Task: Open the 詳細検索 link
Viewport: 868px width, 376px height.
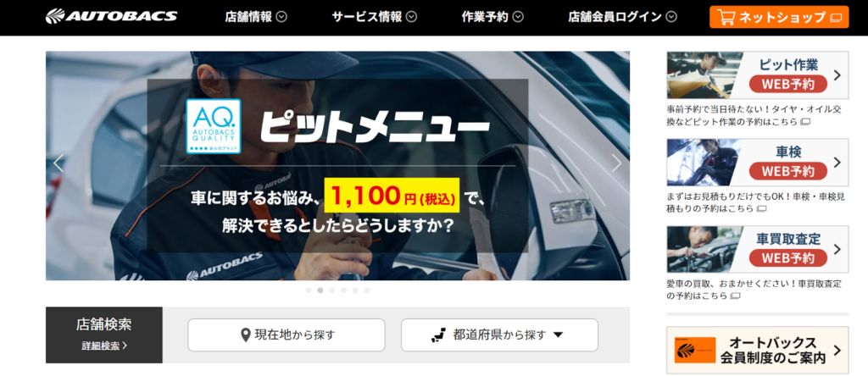Action: click(x=104, y=346)
